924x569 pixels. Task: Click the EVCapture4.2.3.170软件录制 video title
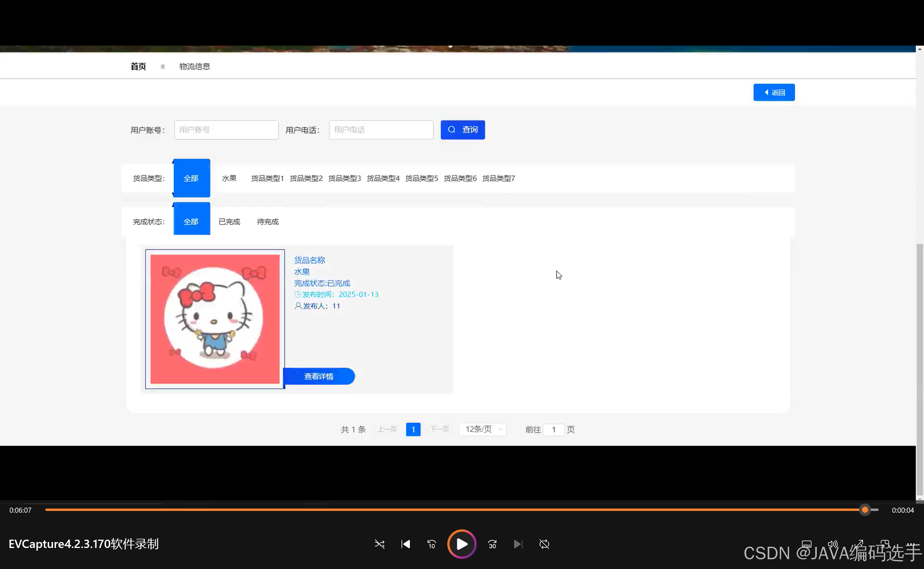click(84, 544)
